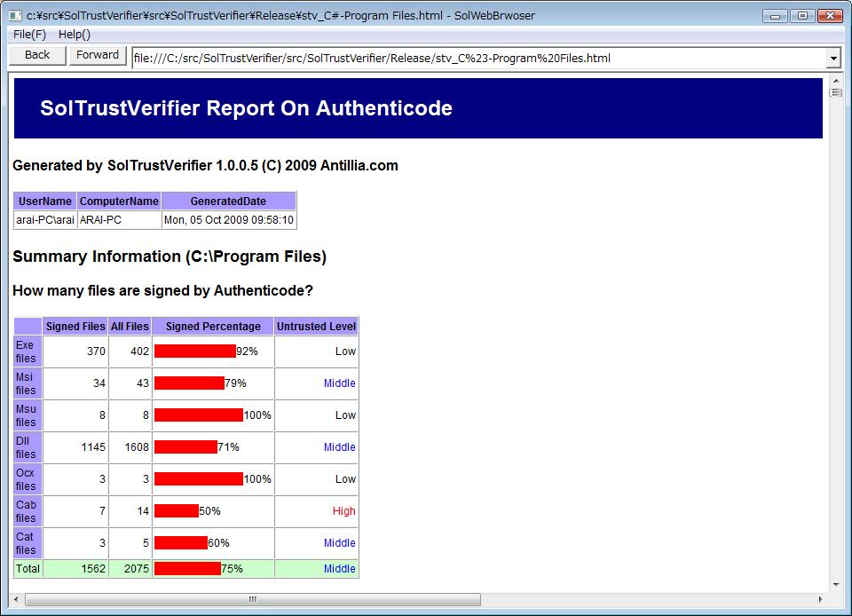
Task: Click the 'Total' row label
Action: pos(28,569)
